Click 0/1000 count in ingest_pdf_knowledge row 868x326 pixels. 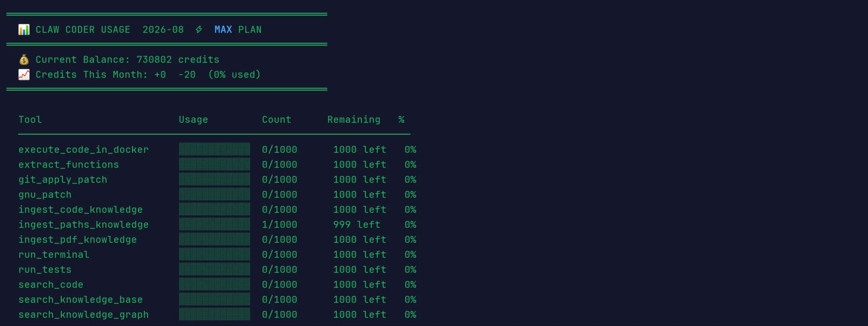click(279, 239)
